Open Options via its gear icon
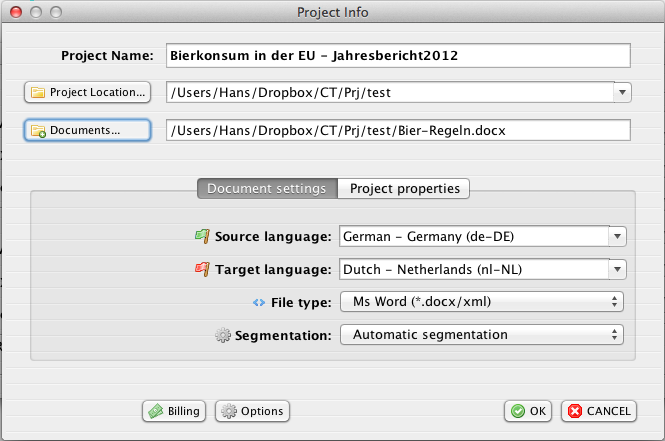Screen dimensions: 665x441 coord(230,411)
